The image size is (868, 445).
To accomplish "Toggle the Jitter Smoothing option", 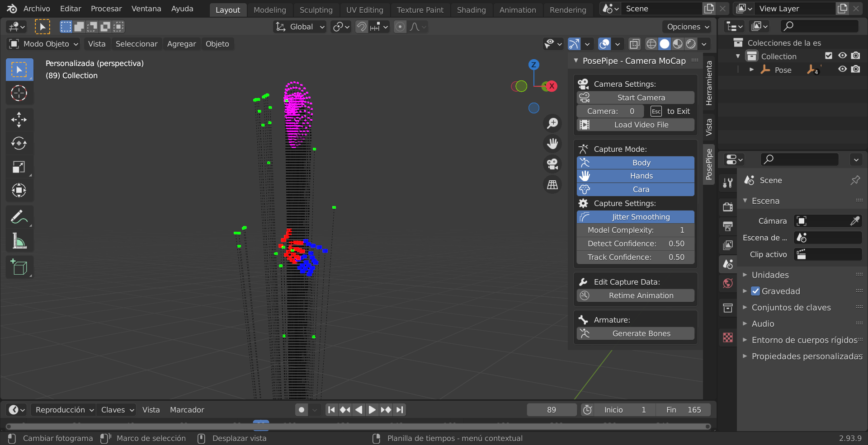I will [635, 217].
